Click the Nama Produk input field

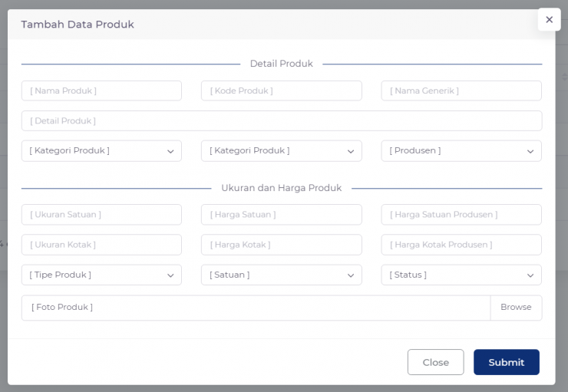tap(101, 91)
